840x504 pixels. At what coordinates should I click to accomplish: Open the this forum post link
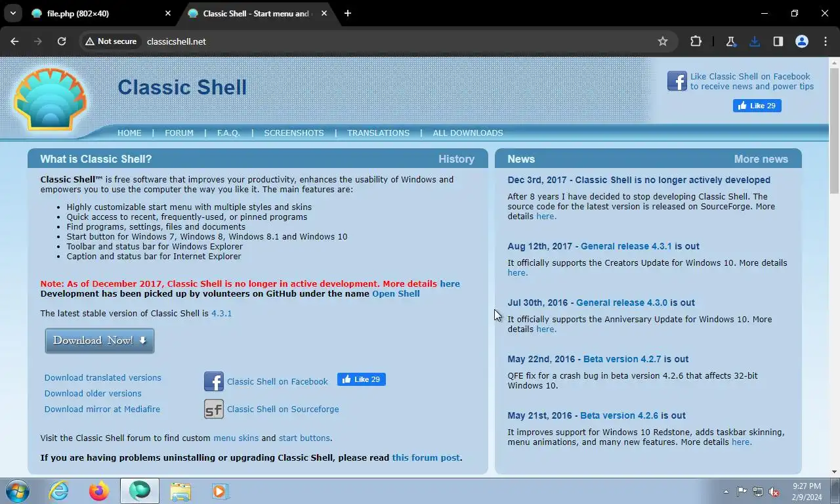pyautogui.click(x=426, y=457)
